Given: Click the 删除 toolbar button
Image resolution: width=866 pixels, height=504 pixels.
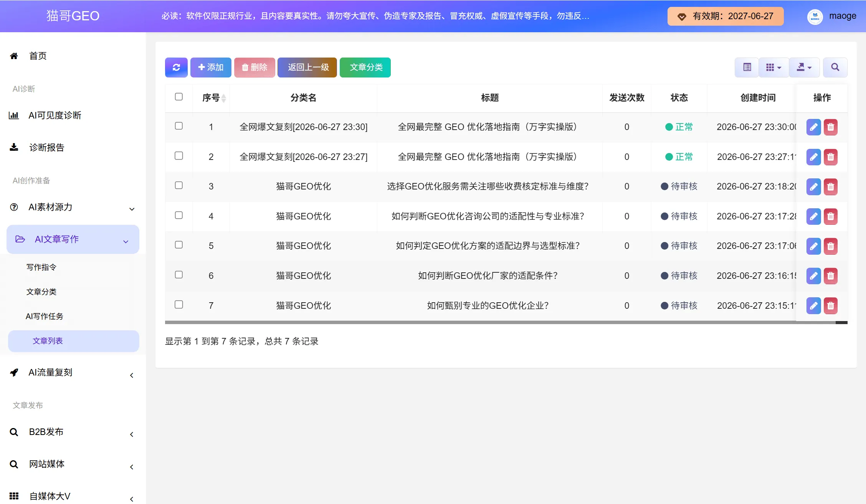Looking at the screenshot, I should [255, 68].
